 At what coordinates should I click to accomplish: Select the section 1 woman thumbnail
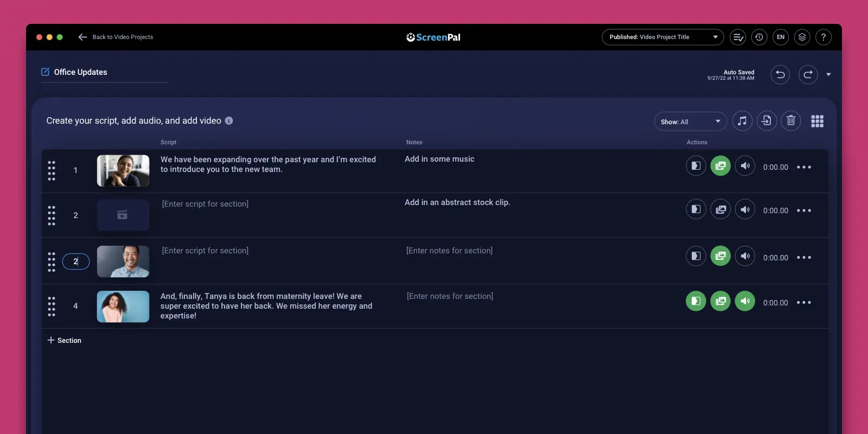point(123,171)
